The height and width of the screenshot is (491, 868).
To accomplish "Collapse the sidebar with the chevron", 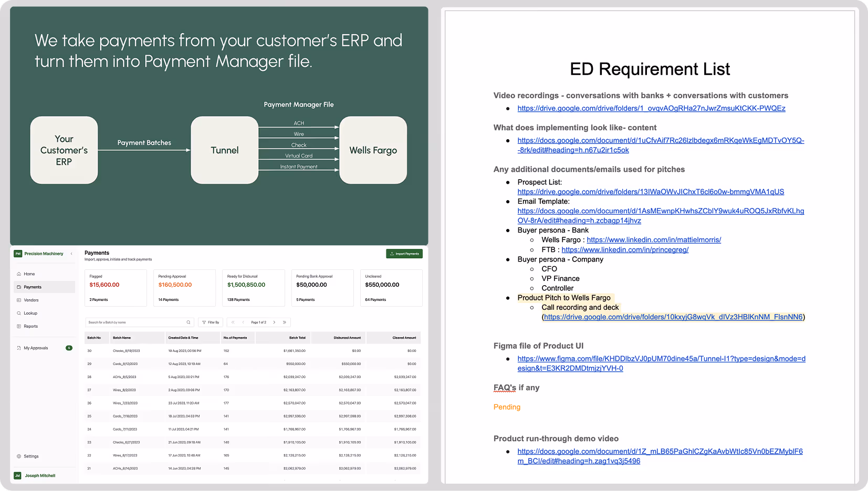I will coord(72,254).
